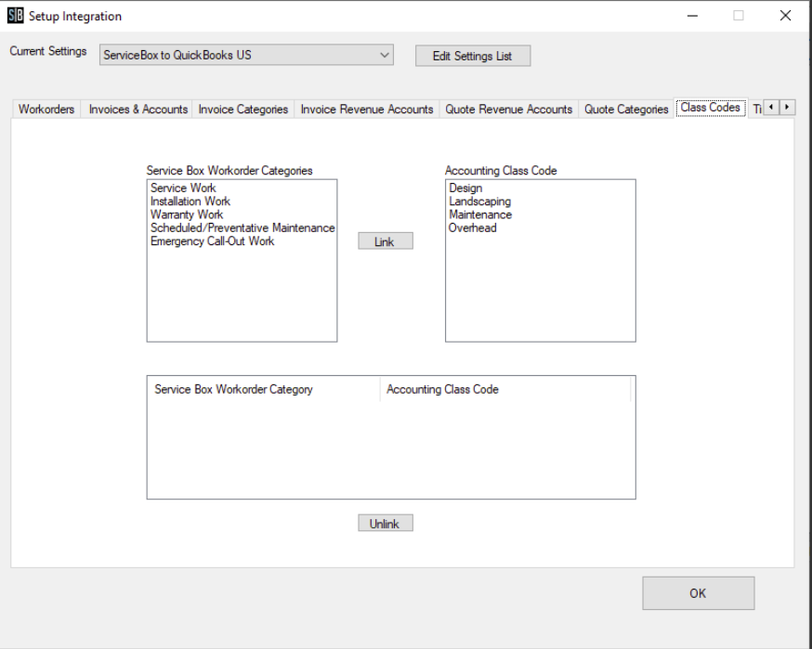Open the Quote Revenue Accounts tab
812x649 pixels.
pos(508,110)
